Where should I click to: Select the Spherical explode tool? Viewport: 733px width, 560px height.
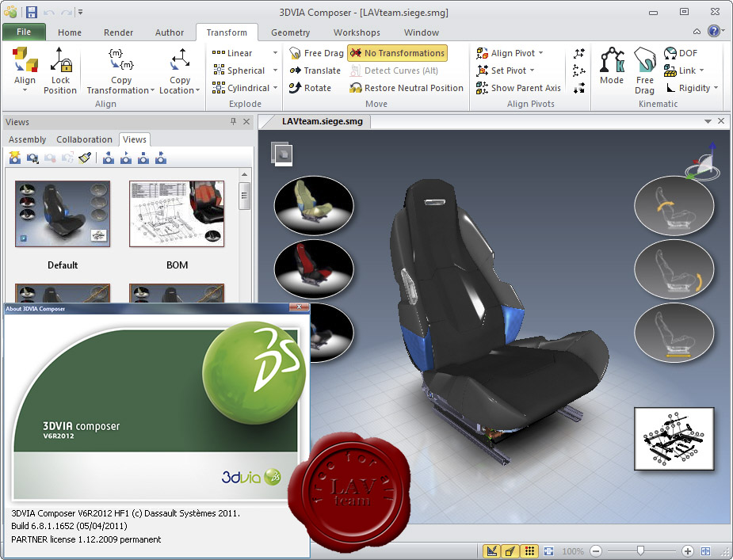[239, 70]
